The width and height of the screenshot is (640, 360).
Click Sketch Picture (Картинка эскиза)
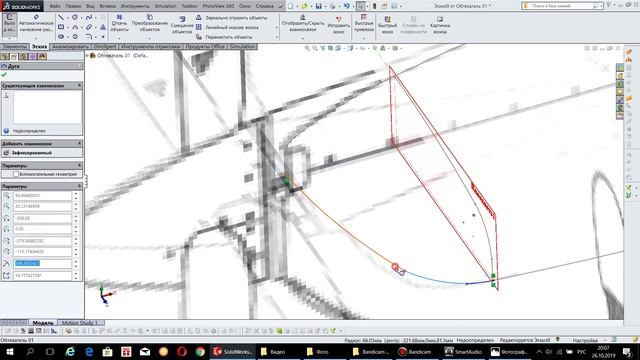coord(440,25)
